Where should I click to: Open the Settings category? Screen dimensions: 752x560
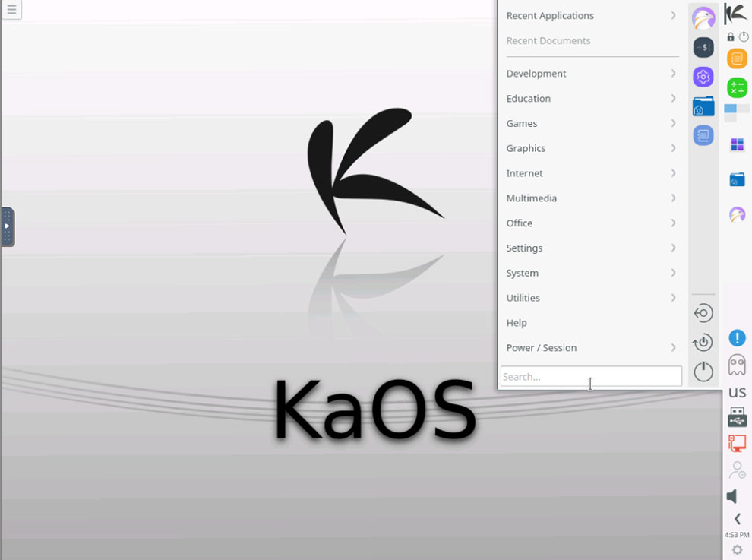pos(592,248)
